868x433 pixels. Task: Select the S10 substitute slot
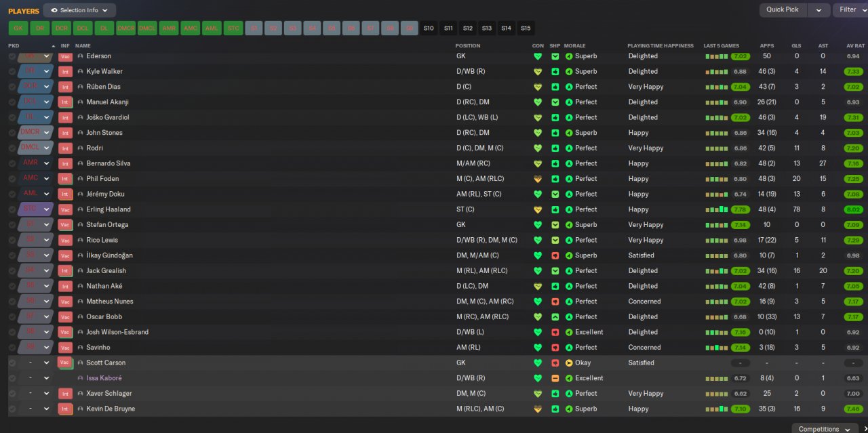429,28
